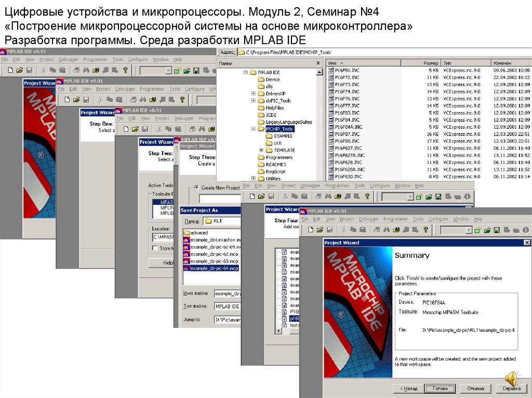Image resolution: width=532 pixels, height=398 pixels.
Task: Click round info icon in Summary window toolbar
Action: click(526, 230)
